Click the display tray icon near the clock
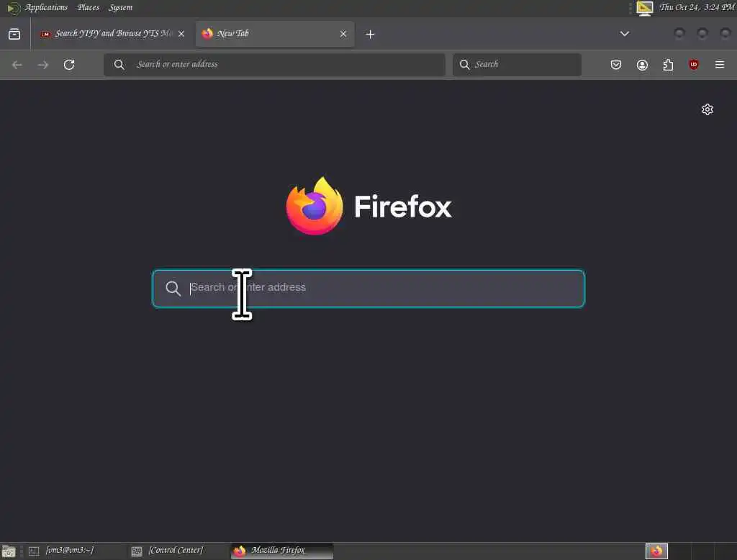Viewport: 737px width, 560px height. point(645,8)
